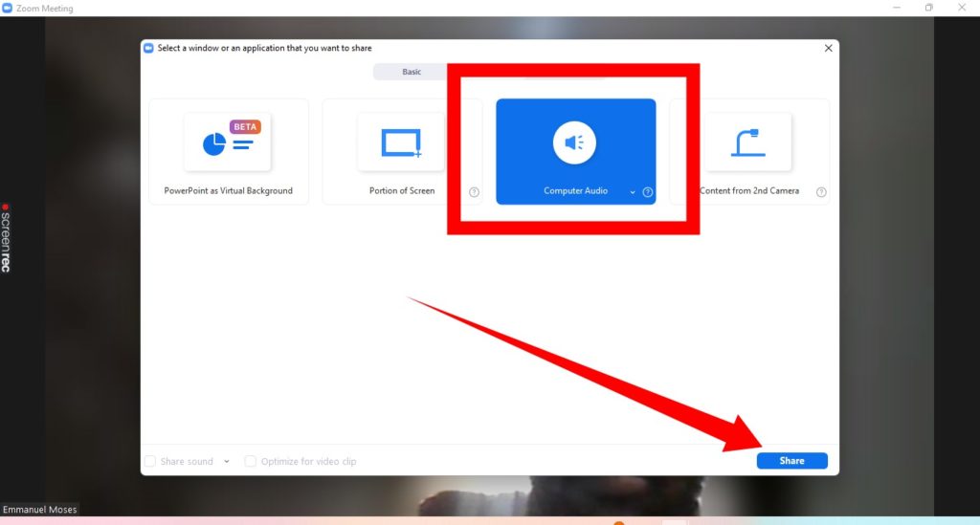
Task: Open help for Portion of Screen
Action: click(475, 192)
